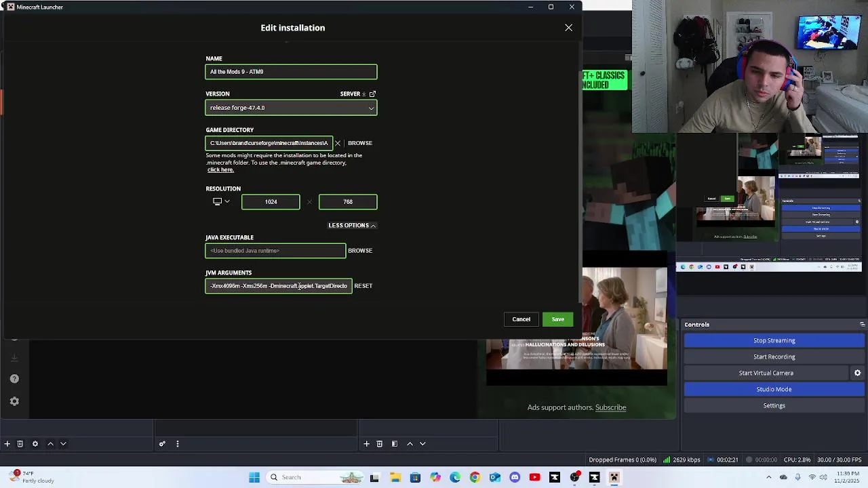Open source properties gear icon
Viewport: 868px width, 488px height.
35,444
